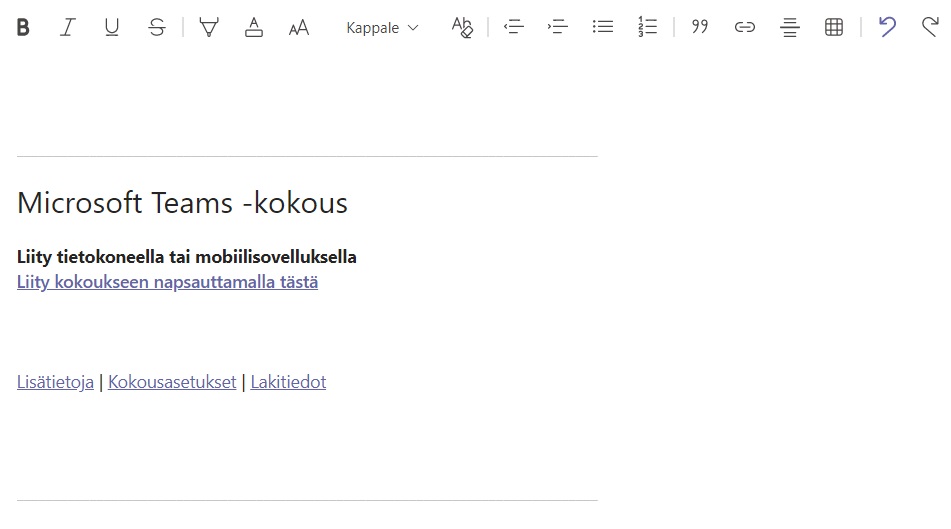Apply strikethrough to text
This screenshot has height=529, width=951.
[x=157, y=28]
